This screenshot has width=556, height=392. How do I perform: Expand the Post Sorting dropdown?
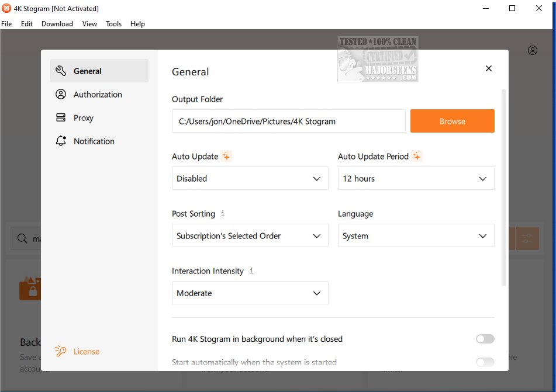coord(250,236)
